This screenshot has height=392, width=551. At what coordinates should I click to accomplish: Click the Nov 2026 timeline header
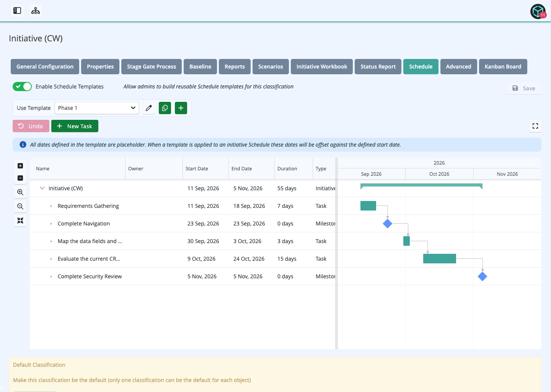507,174
